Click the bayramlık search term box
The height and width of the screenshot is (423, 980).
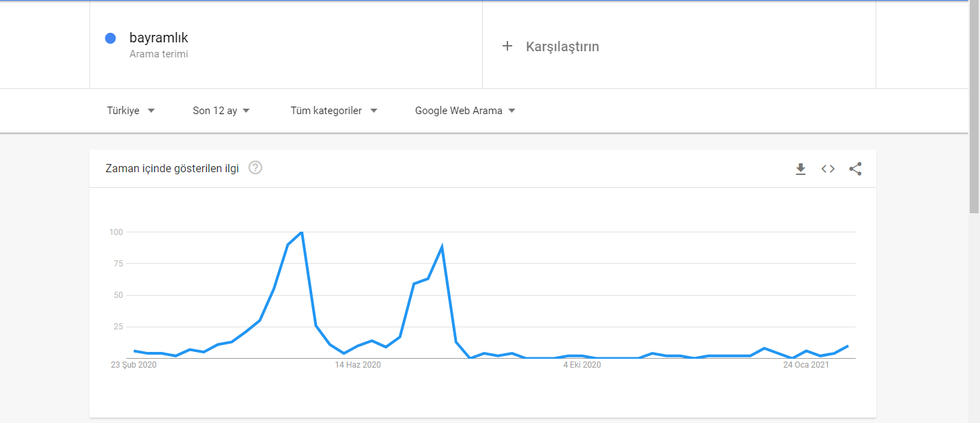(x=286, y=45)
